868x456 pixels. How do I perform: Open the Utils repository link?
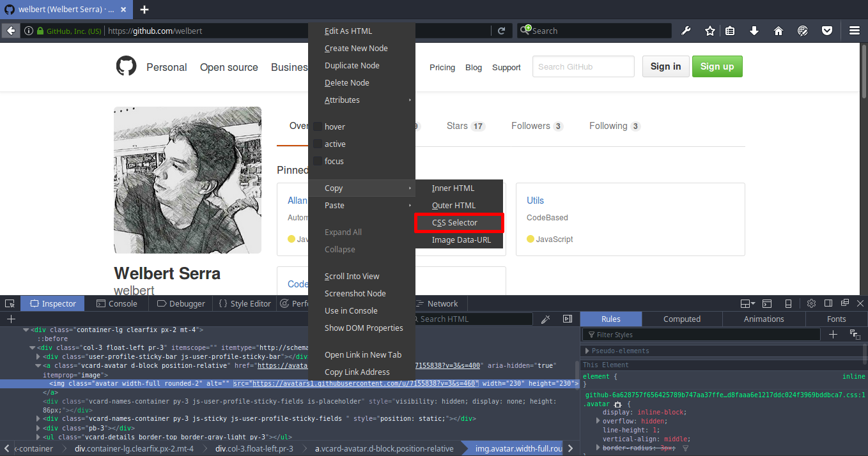click(x=535, y=201)
